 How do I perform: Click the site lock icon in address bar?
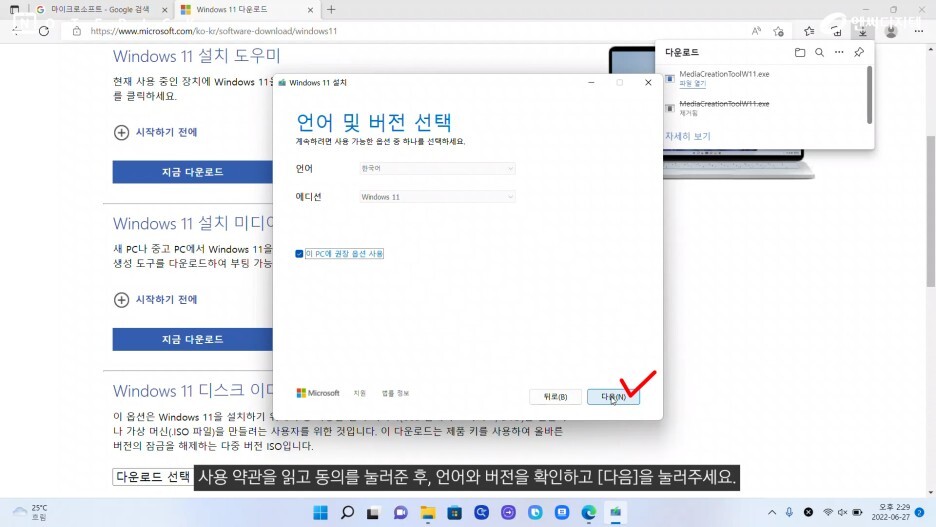pos(76,31)
